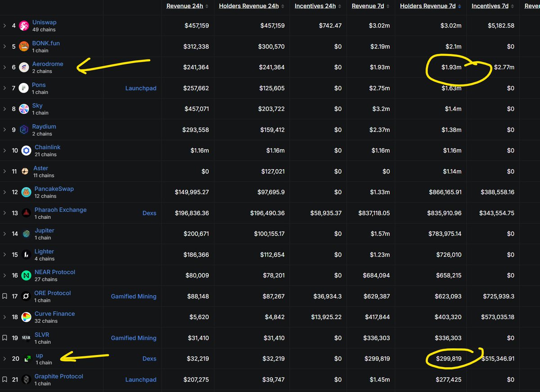This screenshot has width=540, height=392.
Task: Expand the Curve Finance row chevron
Action: (4, 317)
